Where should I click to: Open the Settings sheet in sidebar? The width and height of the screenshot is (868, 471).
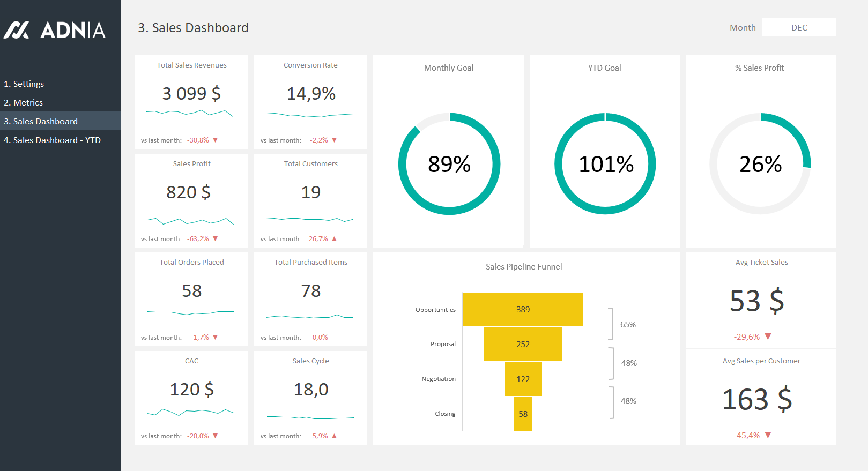(x=24, y=84)
